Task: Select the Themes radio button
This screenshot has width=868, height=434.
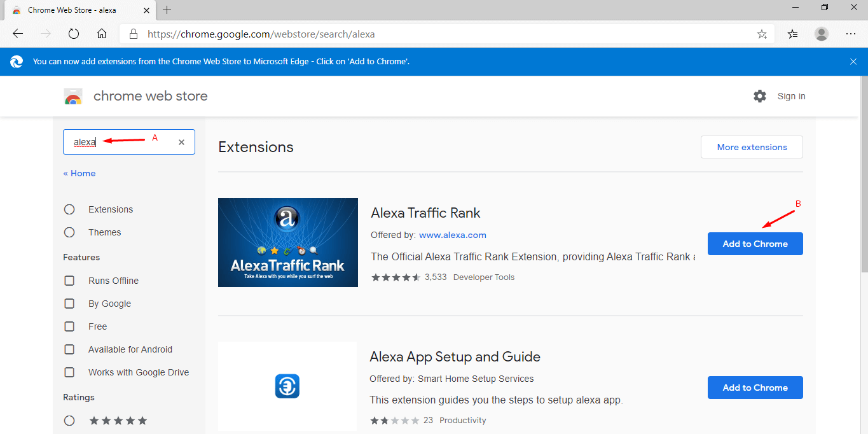Action: (x=69, y=232)
